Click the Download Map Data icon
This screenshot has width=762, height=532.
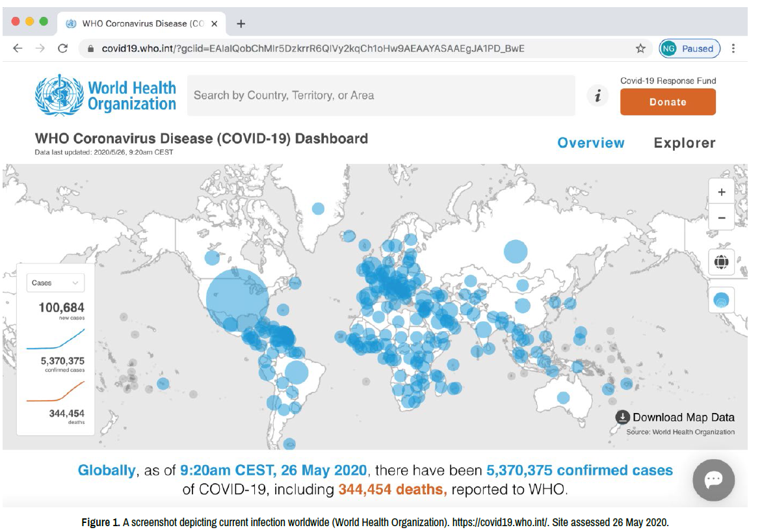[x=622, y=418]
